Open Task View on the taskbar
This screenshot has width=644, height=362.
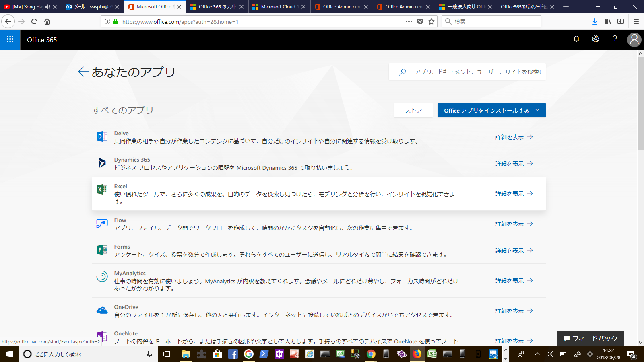coord(167,354)
